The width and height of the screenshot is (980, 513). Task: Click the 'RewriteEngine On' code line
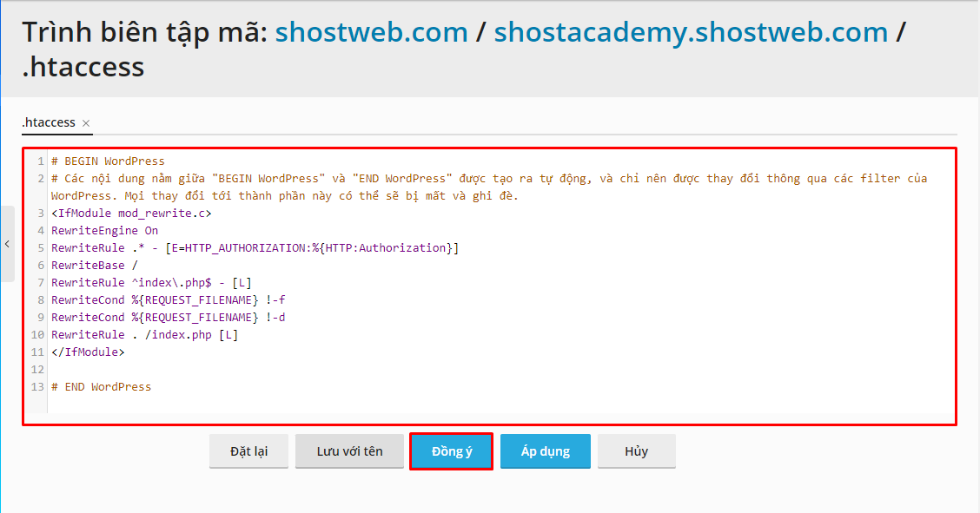(104, 231)
